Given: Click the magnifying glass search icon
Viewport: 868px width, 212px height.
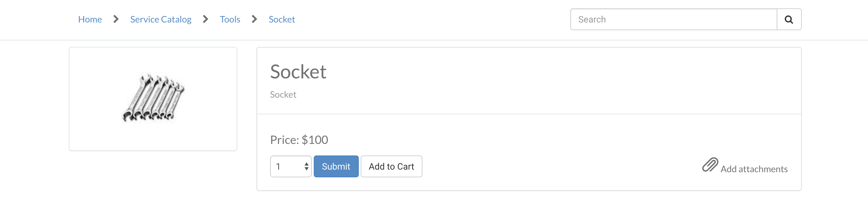Looking at the screenshot, I should pyautogui.click(x=789, y=20).
